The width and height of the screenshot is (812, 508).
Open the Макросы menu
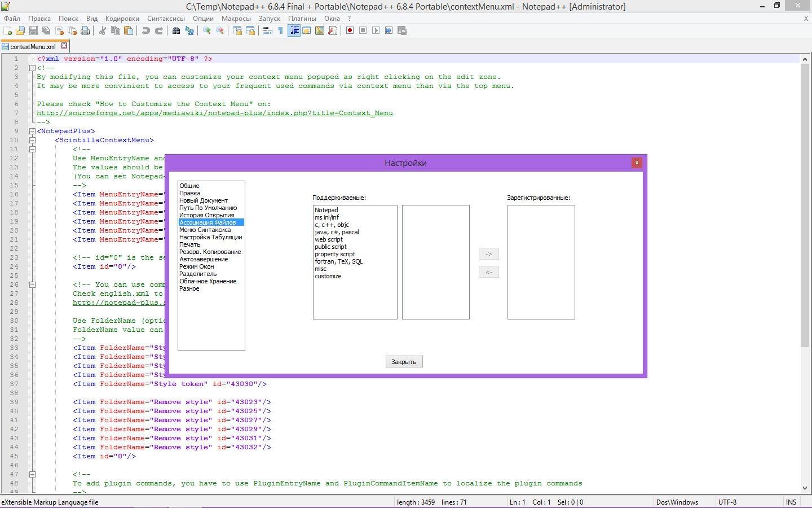pyautogui.click(x=236, y=18)
